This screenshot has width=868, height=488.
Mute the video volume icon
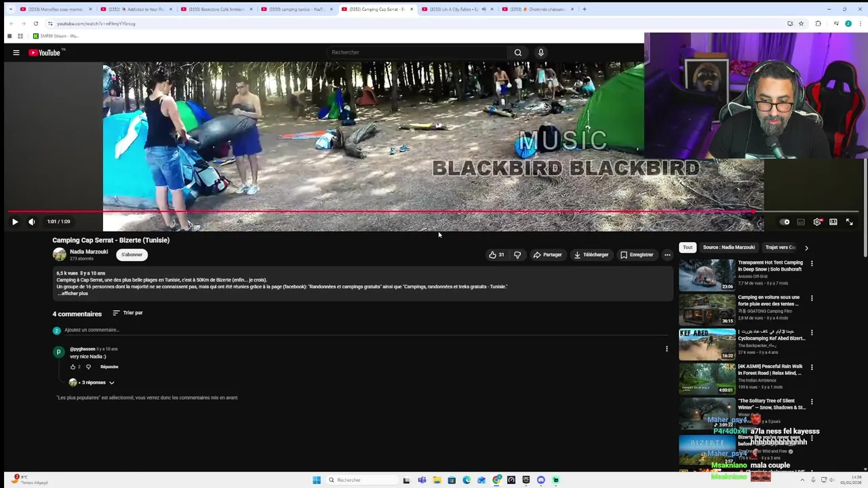(x=32, y=222)
